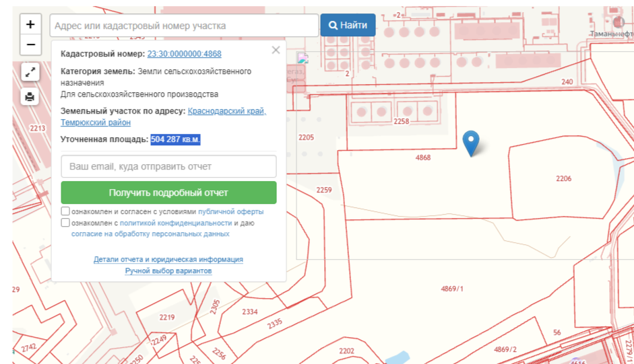634x364 pixels.
Task: Click parcel label 2219 on map
Action: click(167, 318)
